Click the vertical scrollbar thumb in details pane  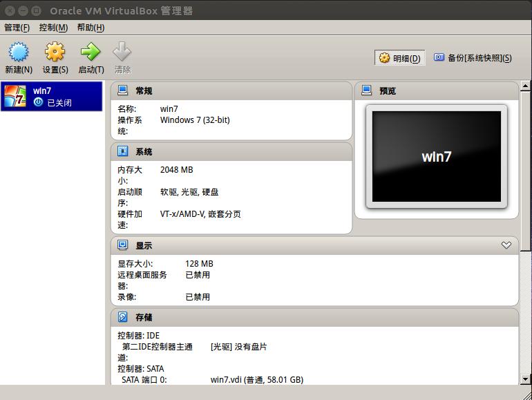tap(526, 171)
